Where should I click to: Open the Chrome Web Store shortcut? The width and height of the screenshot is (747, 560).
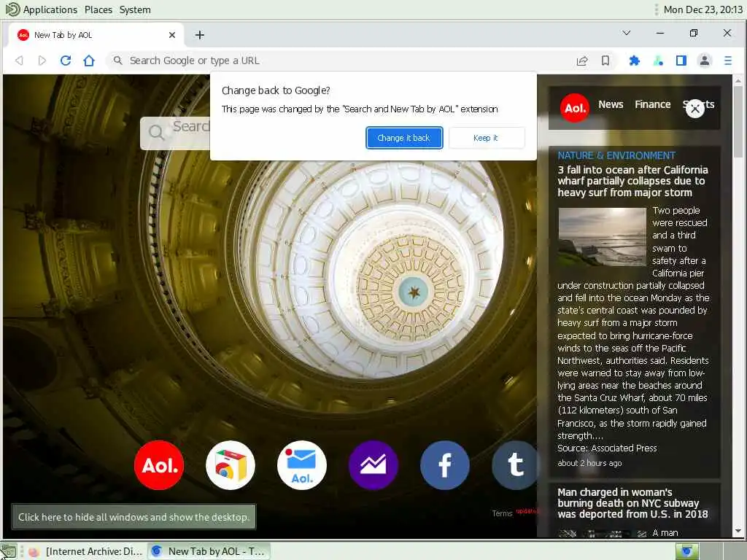tap(231, 464)
